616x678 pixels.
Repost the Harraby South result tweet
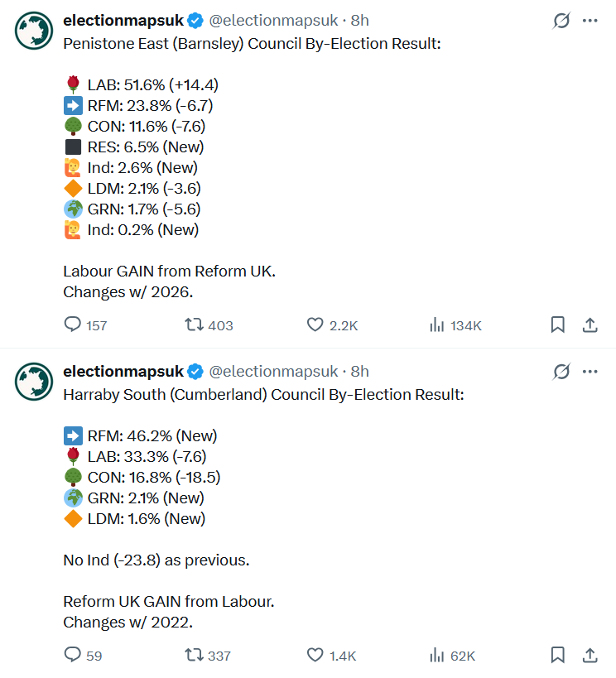coord(208,655)
